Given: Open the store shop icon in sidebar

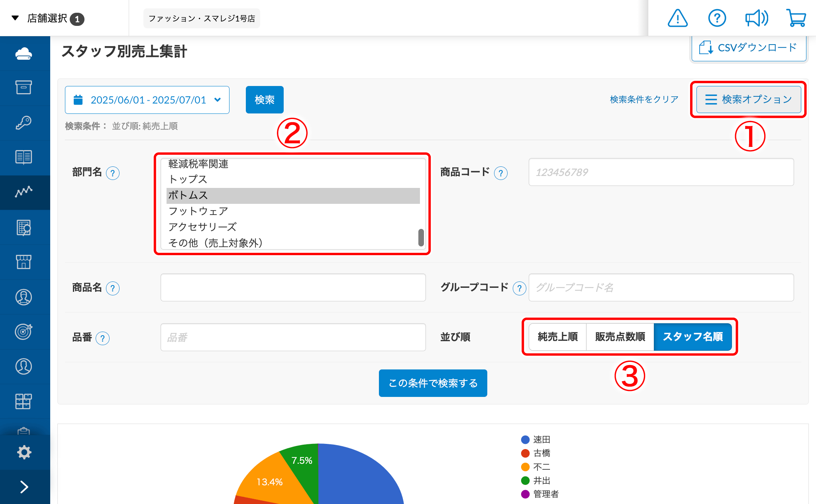Looking at the screenshot, I should point(24,262).
